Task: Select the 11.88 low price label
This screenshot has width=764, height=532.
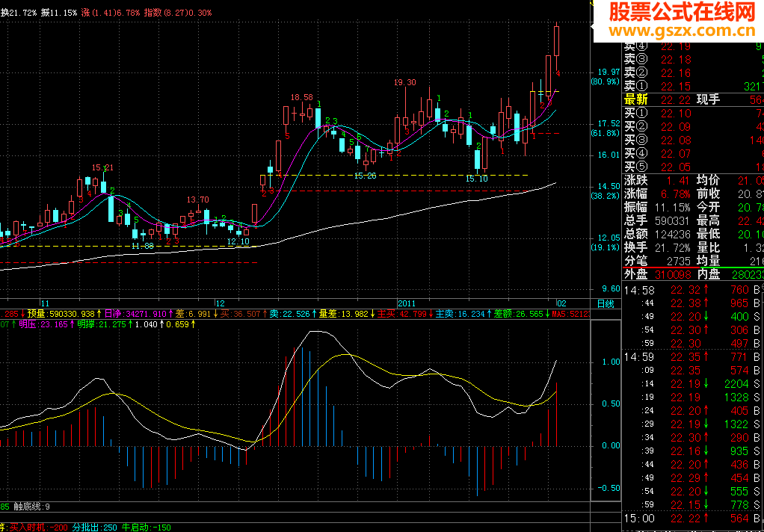Action: [143, 246]
